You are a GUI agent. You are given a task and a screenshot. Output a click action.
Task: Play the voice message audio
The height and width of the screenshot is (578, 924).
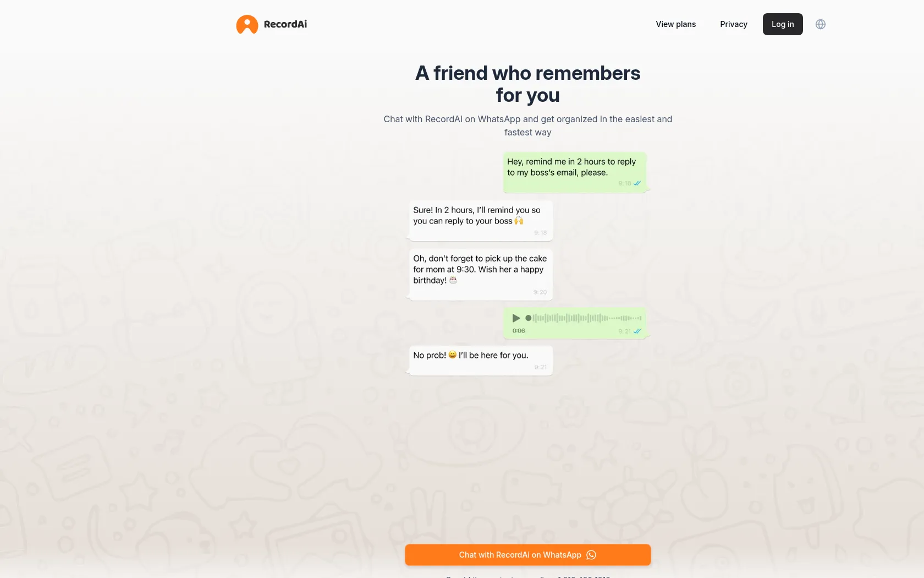(x=516, y=318)
